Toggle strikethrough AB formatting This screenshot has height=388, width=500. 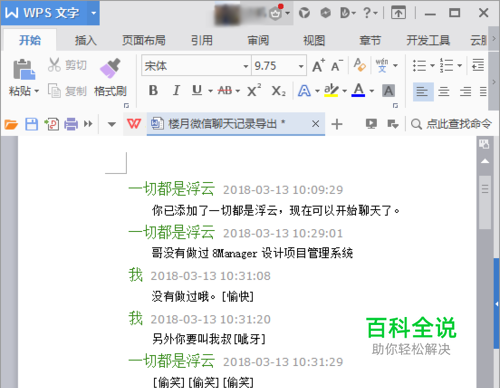(225, 90)
